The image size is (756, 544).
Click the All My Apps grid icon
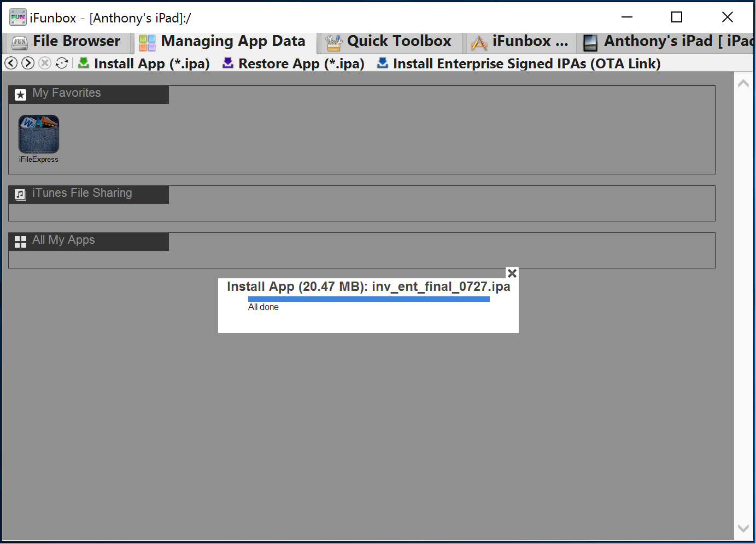point(20,242)
